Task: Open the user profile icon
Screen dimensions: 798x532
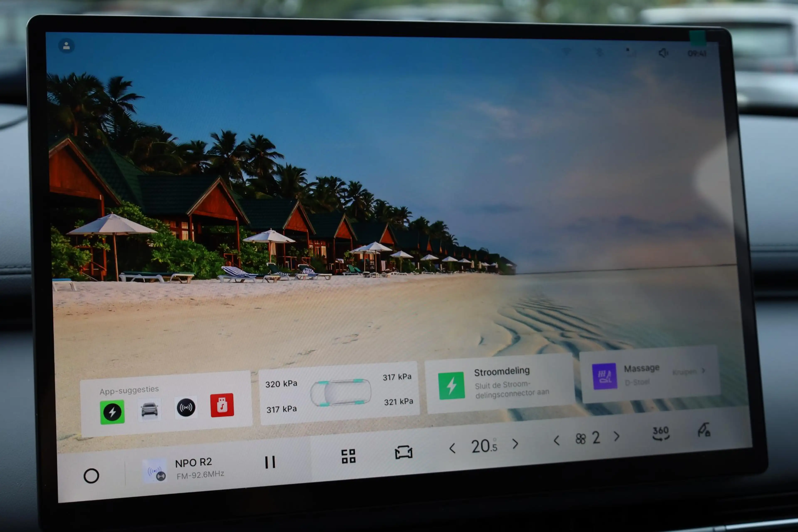Action: pyautogui.click(x=66, y=46)
